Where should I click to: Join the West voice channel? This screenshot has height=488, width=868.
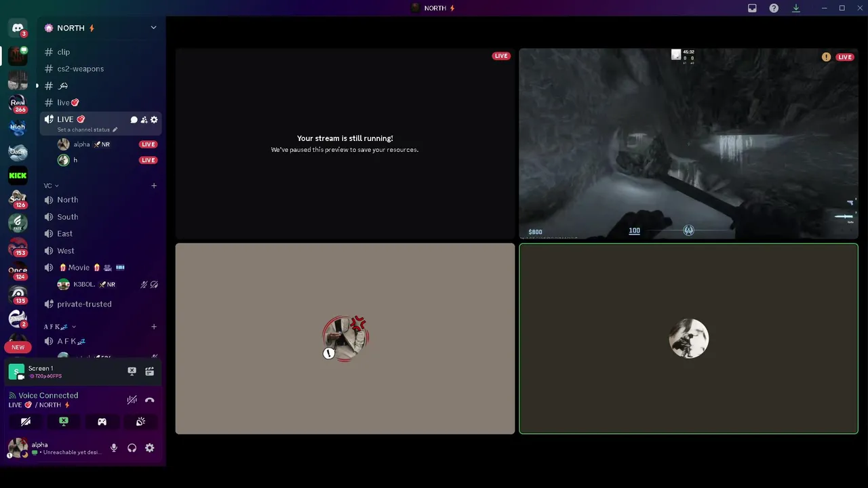pos(100,251)
